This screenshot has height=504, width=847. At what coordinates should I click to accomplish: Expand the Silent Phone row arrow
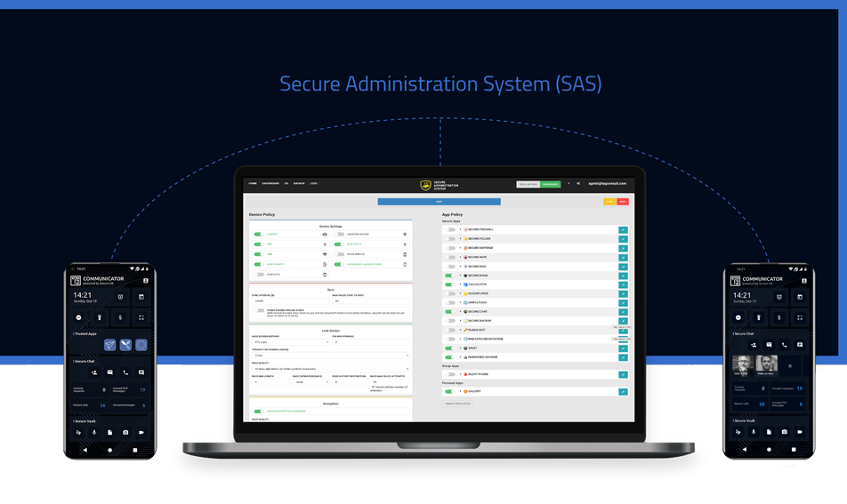(461, 374)
